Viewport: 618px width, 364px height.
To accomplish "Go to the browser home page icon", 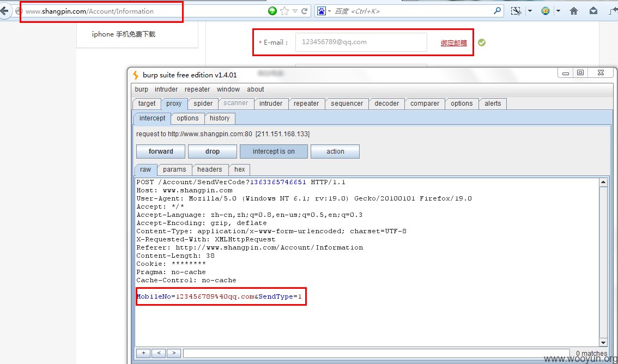I will 574,11.
